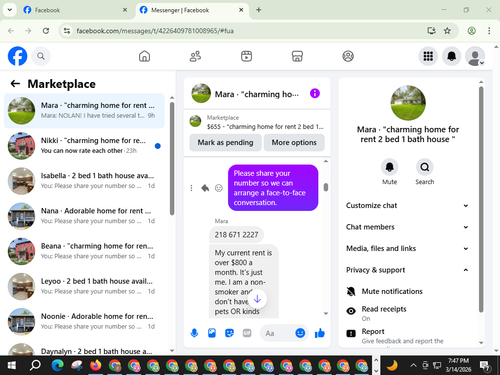
Task: Close the Messenger | Facebook tab
Action: pos(241,10)
